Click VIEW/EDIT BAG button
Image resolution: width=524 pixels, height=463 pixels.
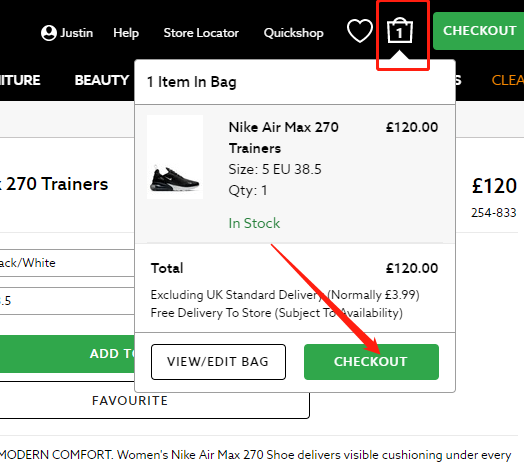click(218, 362)
